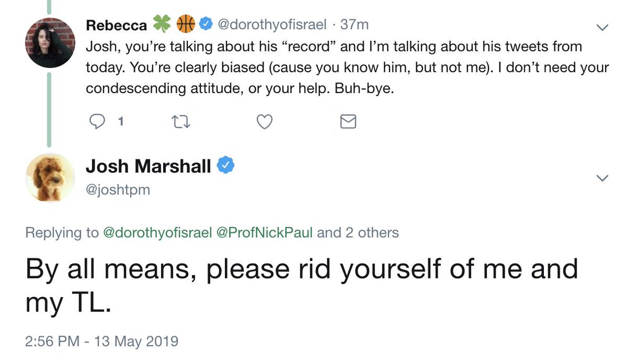This screenshot has width=638, height=364.
Task: Like Rebecca's tweet with the heart icon
Action: pyautogui.click(x=264, y=122)
